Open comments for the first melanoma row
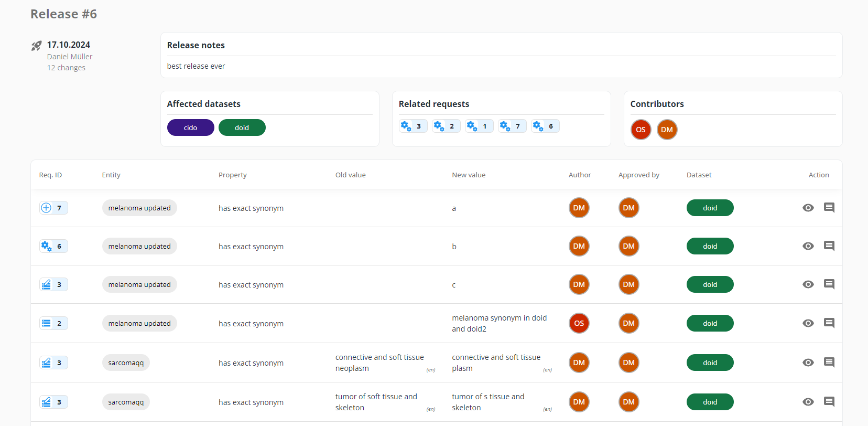868x426 pixels. [829, 208]
